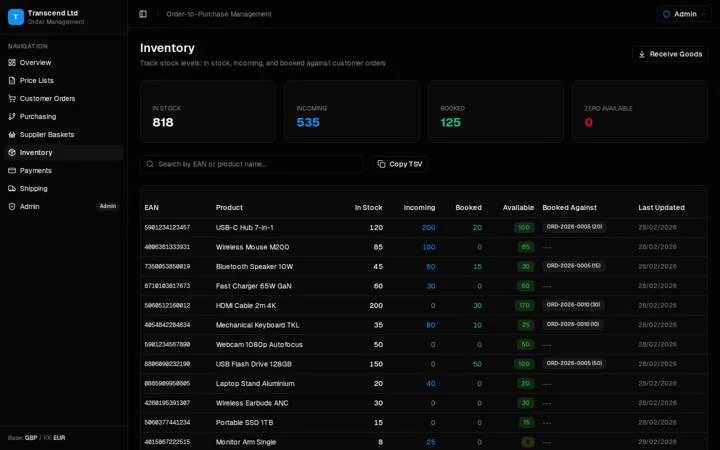Click the Booked column header
The width and height of the screenshot is (720, 450).
[x=468, y=208]
